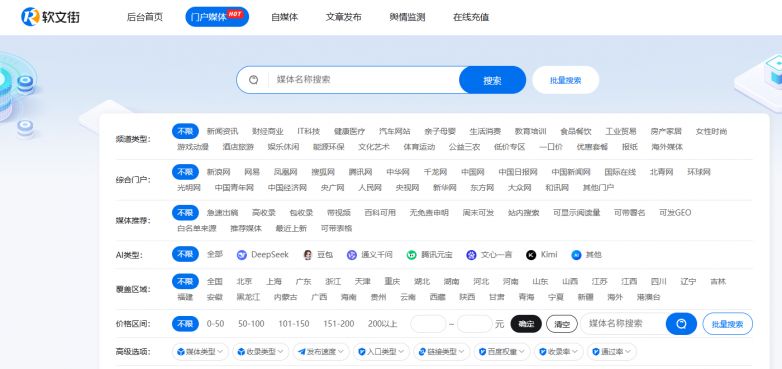
Task: Focus the 媒体名称搜索 field in price row
Action: pyautogui.click(x=623, y=324)
